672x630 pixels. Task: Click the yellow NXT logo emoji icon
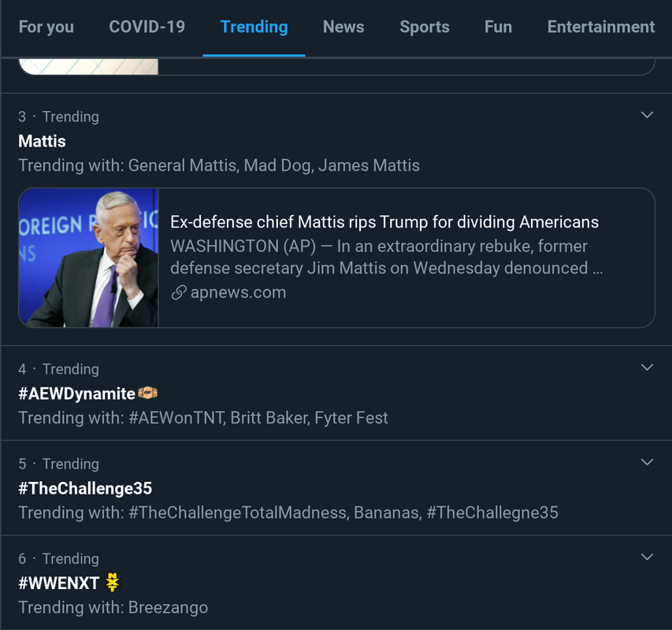coord(113,583)
